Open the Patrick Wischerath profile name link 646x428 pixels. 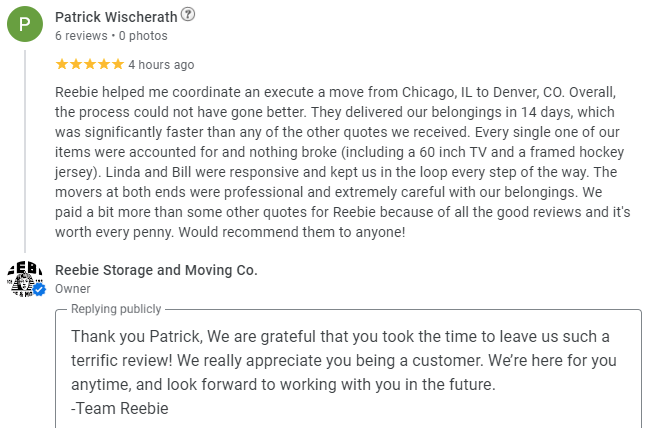(116, 16)
